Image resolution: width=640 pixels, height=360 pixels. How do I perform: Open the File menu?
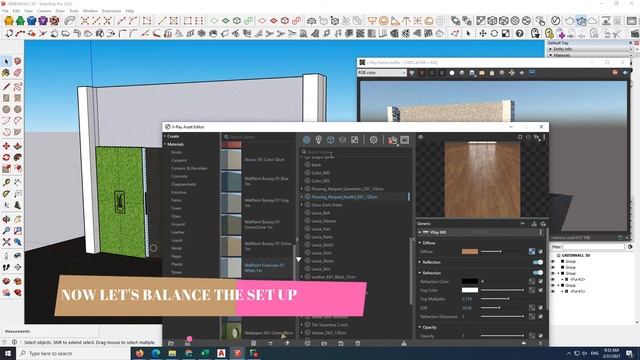click(x=5, y=11)
